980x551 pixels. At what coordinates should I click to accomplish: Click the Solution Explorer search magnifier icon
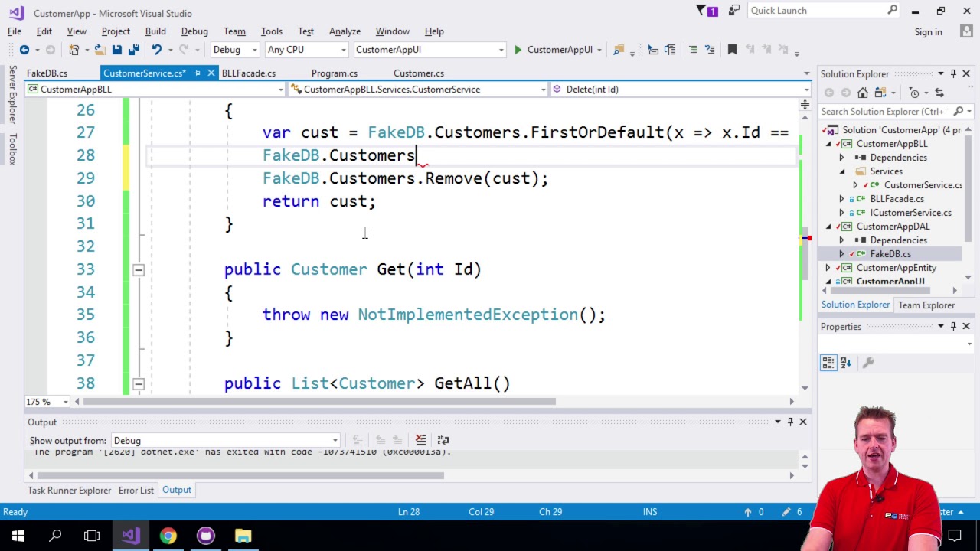pyautogui.click(x=958, y=112)
